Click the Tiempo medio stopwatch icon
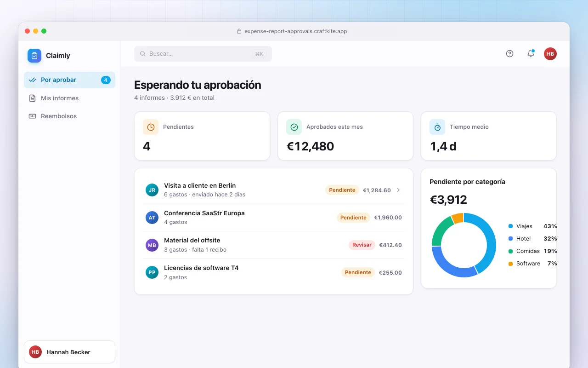The width and height of the screenshot is (588, 368). click(x=437, y=127)
